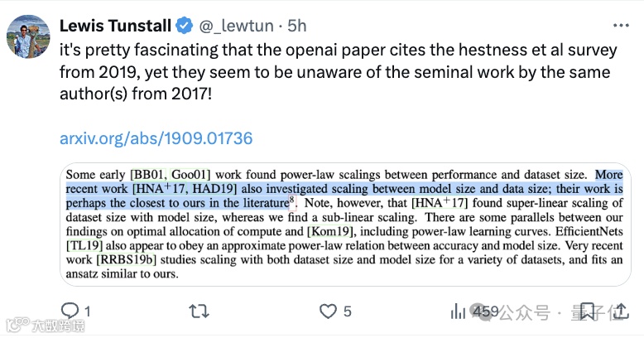Click the Lewis Tunstall display name
644x338 pixels.
(116, 26)
